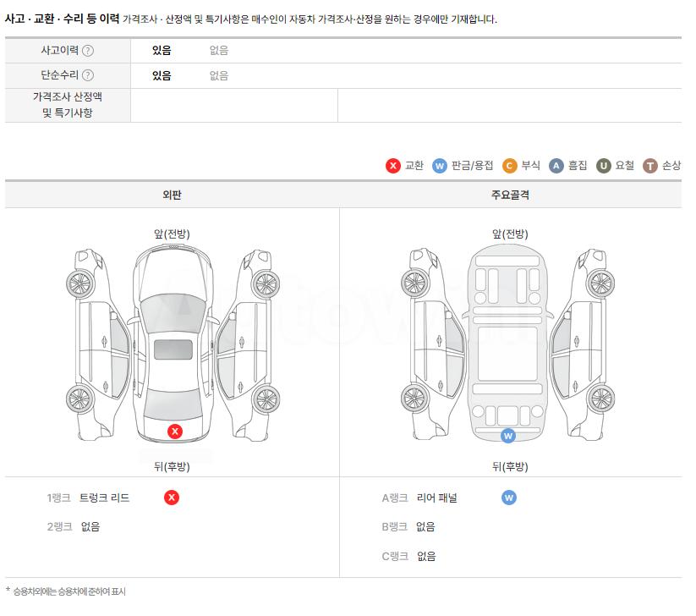Screen dimensions: 696x616
Task: Select 있음 for 사고이력
Action: (x=162, y=50)
